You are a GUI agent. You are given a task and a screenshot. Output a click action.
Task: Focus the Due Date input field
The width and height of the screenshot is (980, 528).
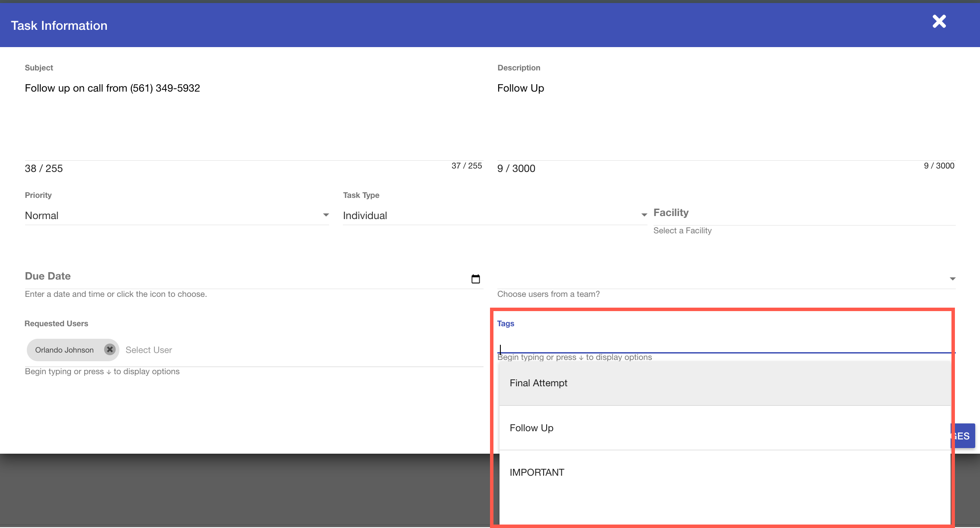click(242, 277)
